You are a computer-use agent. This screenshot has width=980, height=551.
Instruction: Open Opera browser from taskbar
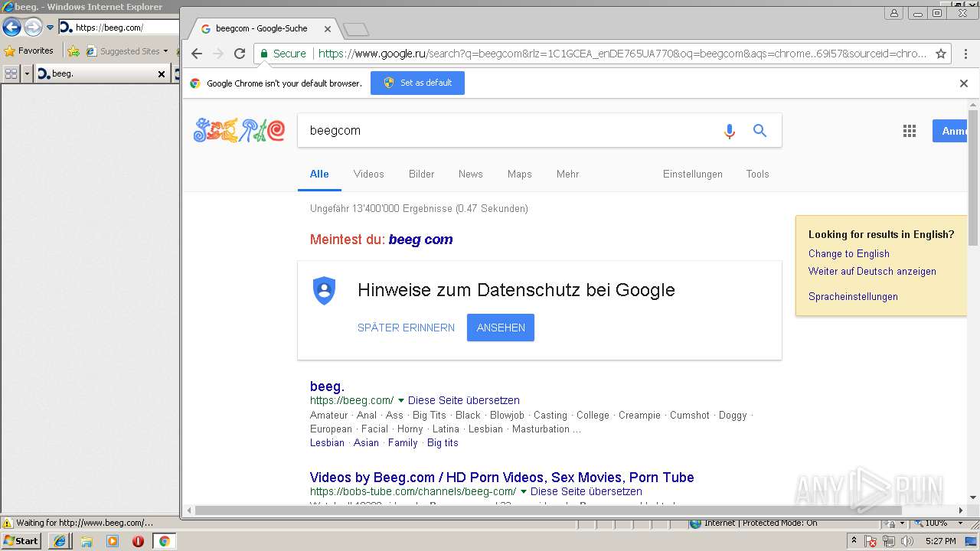[138, 541]
